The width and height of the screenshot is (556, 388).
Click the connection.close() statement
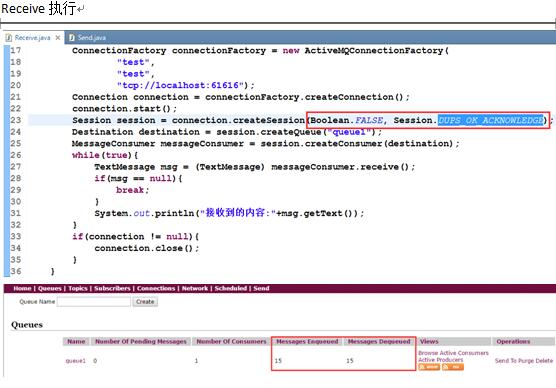coord(146,248)
